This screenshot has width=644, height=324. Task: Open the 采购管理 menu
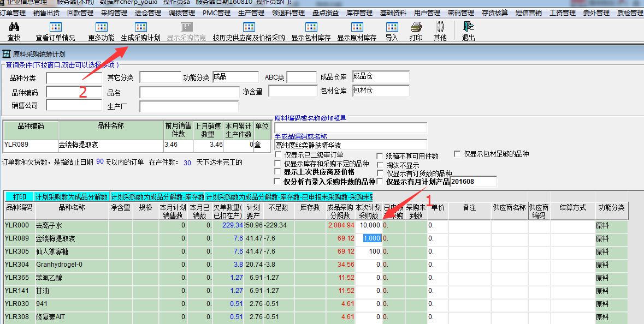coord(114,13)
